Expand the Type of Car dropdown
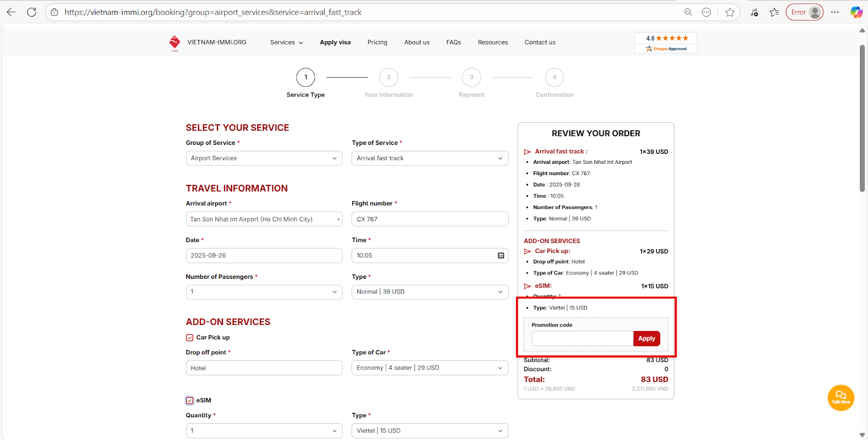Screen dimensions: 868x440 430,368
